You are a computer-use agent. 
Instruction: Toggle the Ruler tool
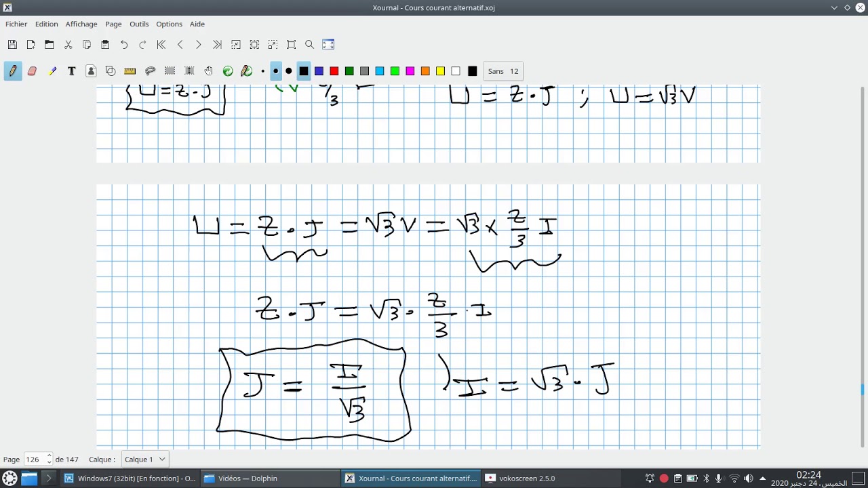pyautogui.click(x=130, y=71)
